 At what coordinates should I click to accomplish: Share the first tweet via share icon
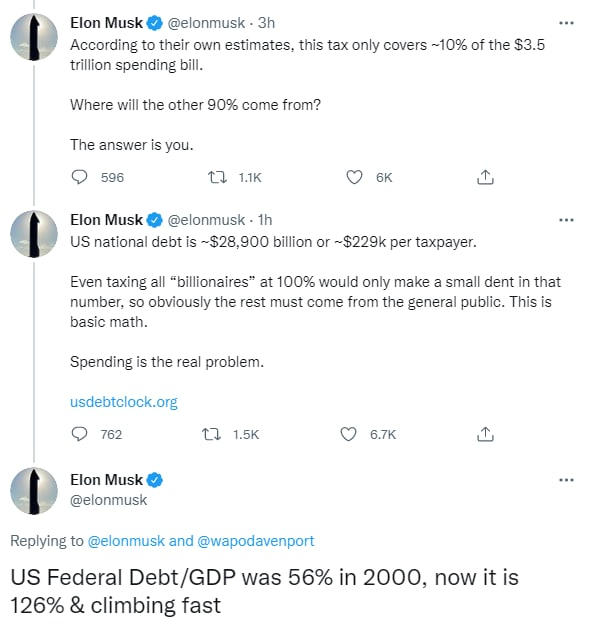[485, 177]
